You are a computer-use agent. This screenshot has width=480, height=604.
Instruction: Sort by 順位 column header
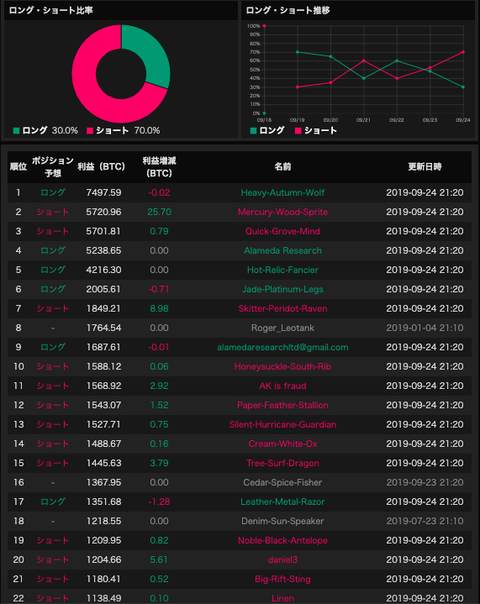(x=18, y=167)
